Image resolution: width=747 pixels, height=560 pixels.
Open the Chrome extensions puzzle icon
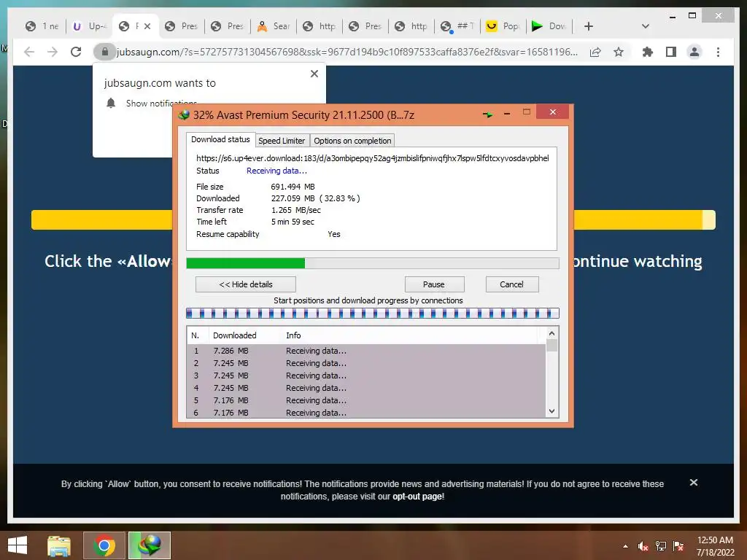[648, 52]
